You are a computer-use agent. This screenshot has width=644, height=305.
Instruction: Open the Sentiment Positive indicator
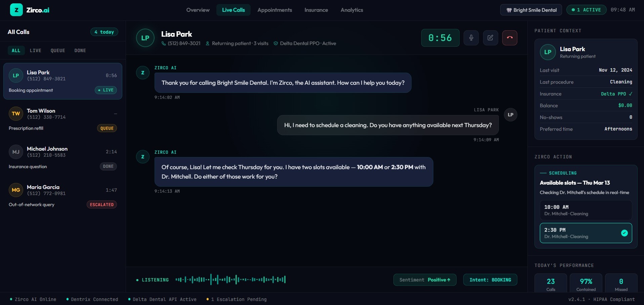(425, 279)
